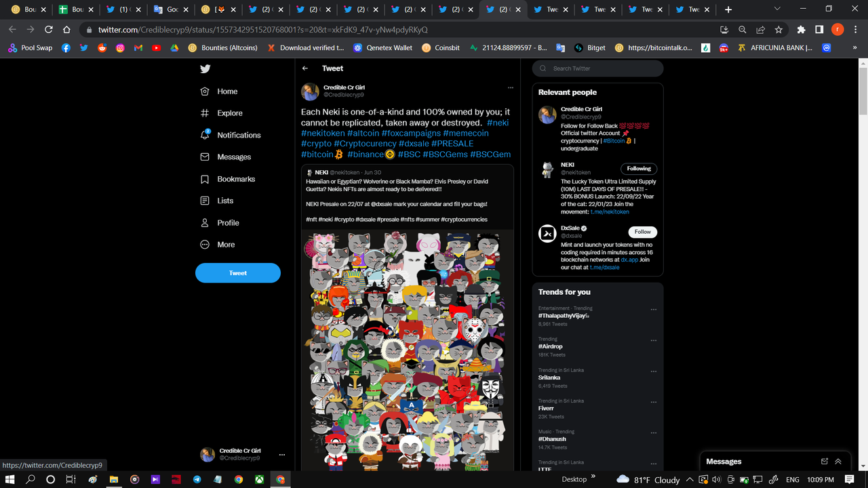Open the #Airdrop trending link
This screenshot has height=488, width=868.
click(550, 346)
